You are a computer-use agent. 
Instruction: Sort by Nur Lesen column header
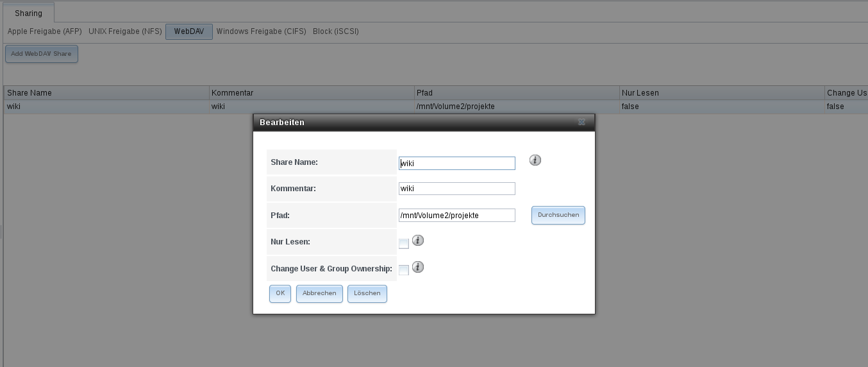(x=722, y=93)
